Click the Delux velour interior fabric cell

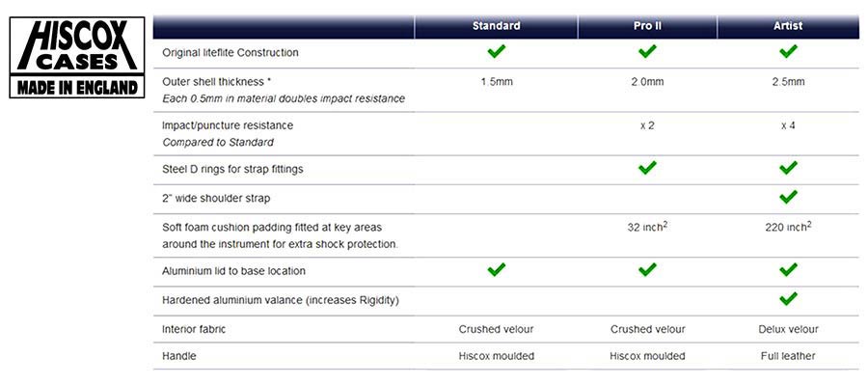point(788,329)
